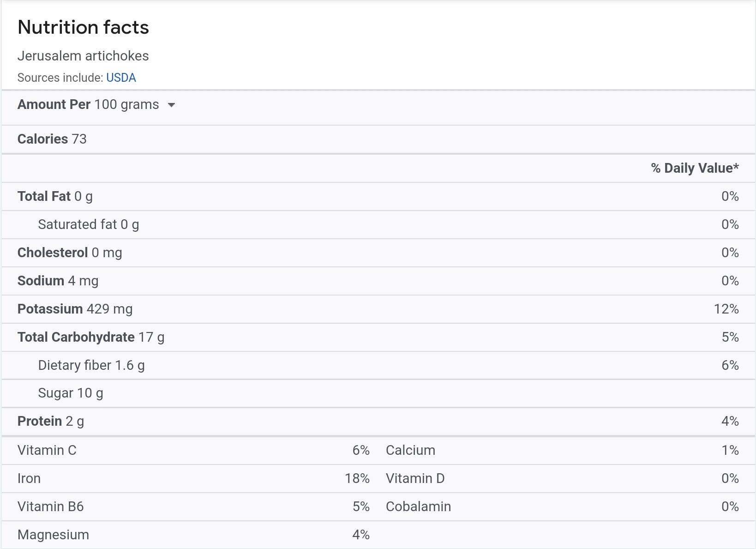This screenshot has width=756, height=549.
Task: Click the Calories 73 row
Action: click(52, 139)
